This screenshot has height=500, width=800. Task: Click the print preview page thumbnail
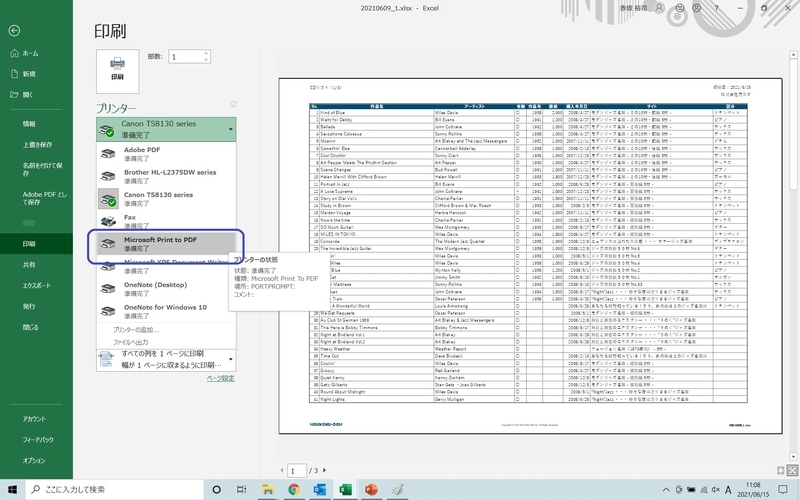click(x=530, y=256)
